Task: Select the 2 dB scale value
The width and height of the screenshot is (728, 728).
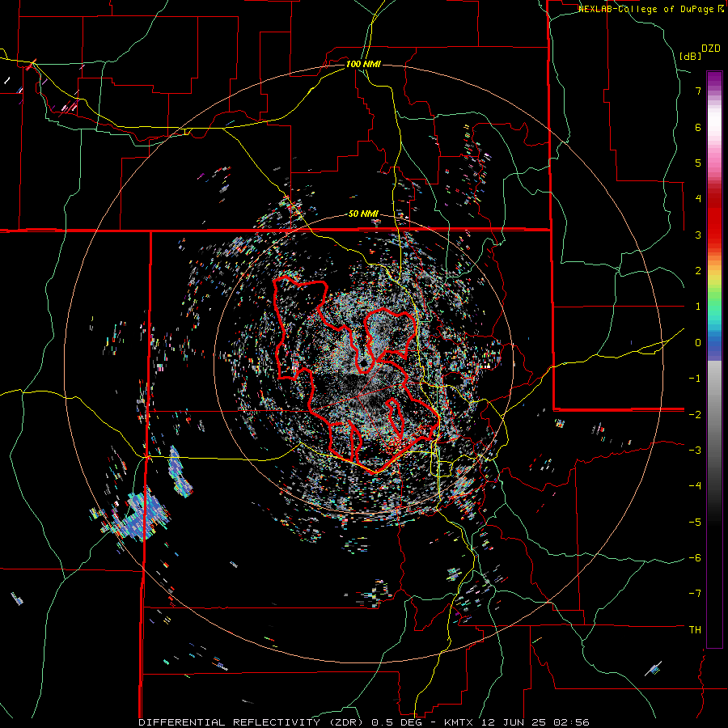Action: [698, 271]
